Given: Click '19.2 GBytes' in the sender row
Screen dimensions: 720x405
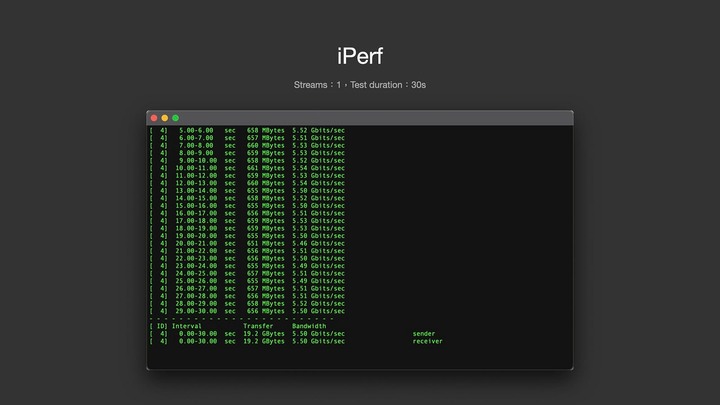Looking at the screenshot, I should point(264,334).
